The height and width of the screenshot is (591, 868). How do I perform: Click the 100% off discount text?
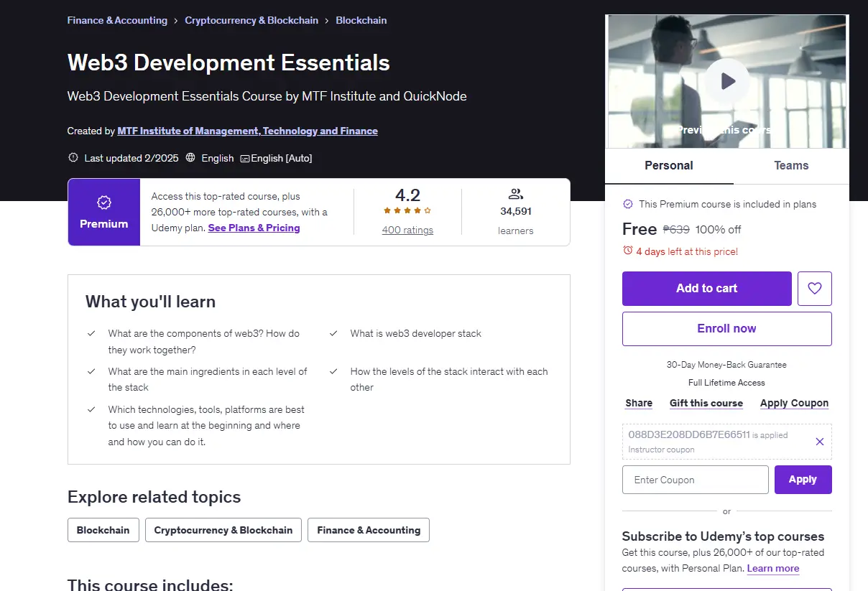click(719, 230)
